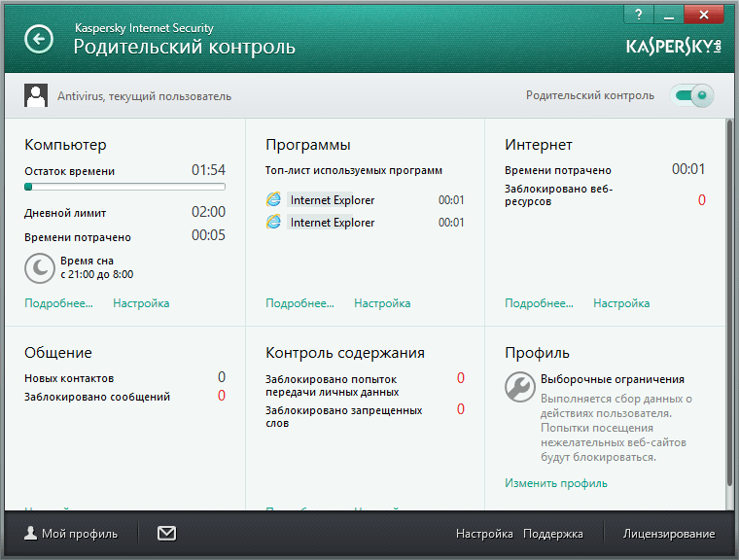Screen dimensions: 739x560
Task: Go back using the arrow circle icon
Action: coord(39,39)
